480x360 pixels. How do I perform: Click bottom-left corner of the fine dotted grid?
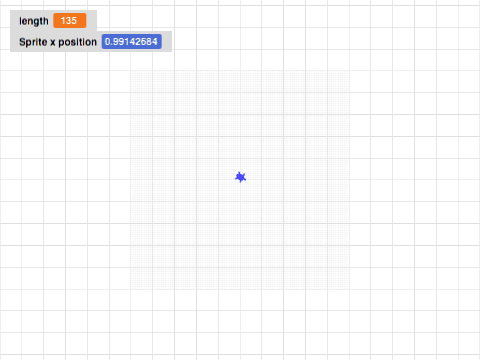click(x=131, y=289)
